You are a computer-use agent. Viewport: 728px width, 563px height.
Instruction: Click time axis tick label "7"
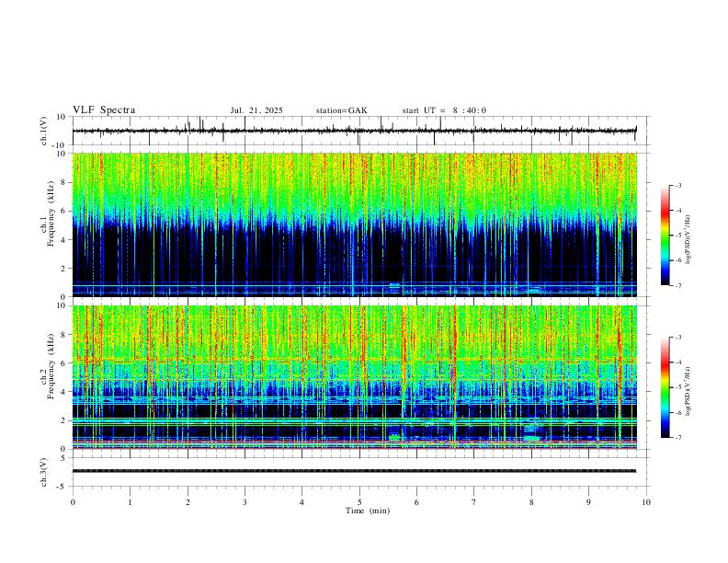click(x=474, y=502)
